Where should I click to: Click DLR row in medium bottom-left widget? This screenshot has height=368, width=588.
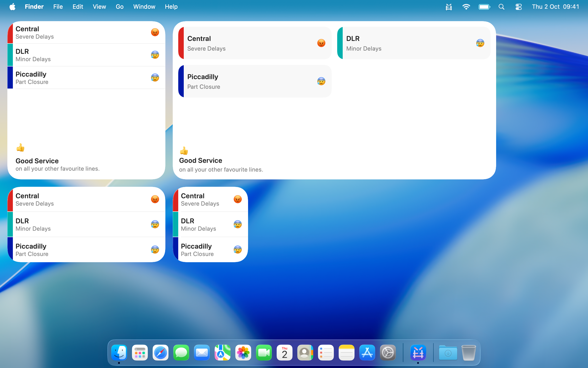(86, 224)
